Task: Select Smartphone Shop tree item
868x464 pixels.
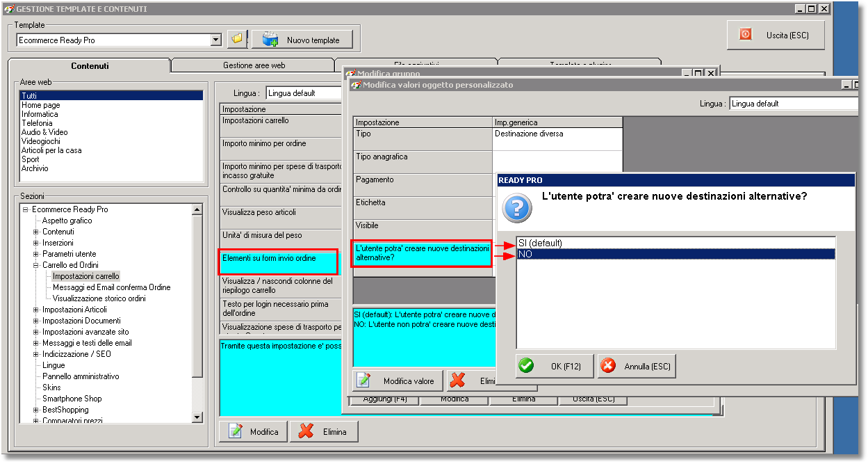Action: click(72, 399)
